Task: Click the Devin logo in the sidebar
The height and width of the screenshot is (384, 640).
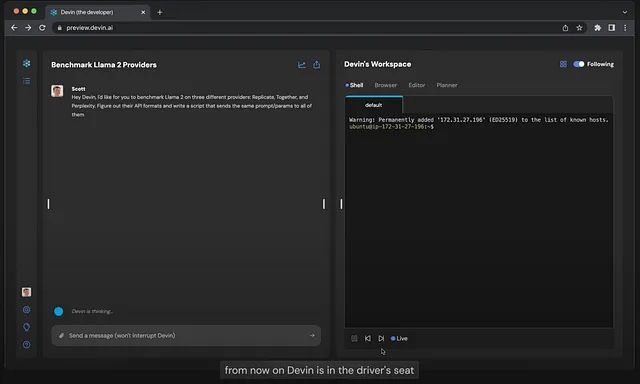Action: click(x=27, y=63)
